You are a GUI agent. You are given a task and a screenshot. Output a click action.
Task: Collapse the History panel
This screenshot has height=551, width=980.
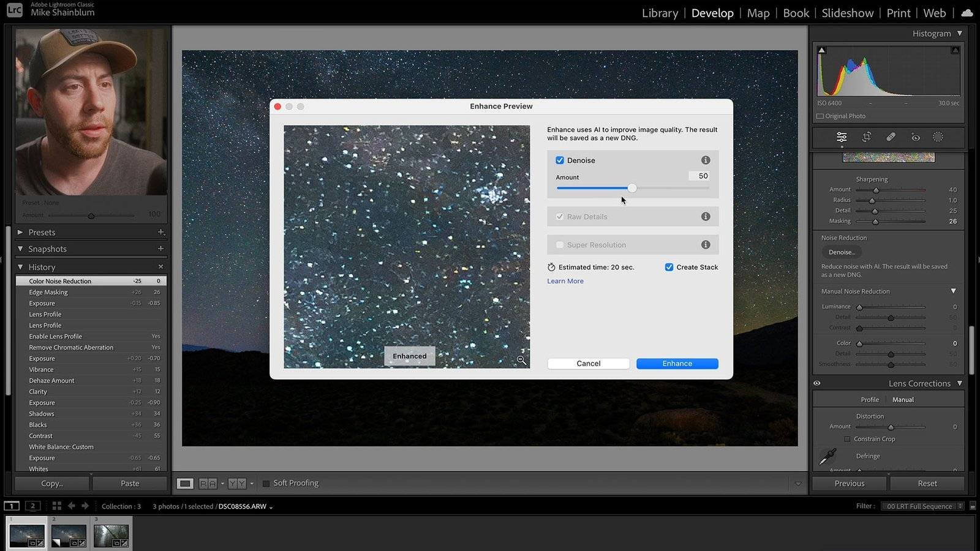[20, 267]
